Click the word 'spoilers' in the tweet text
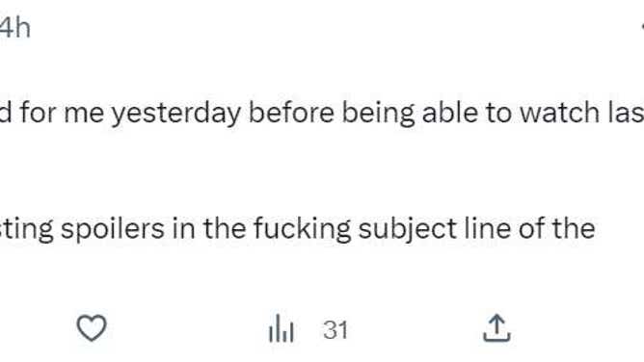 (113, 229)
